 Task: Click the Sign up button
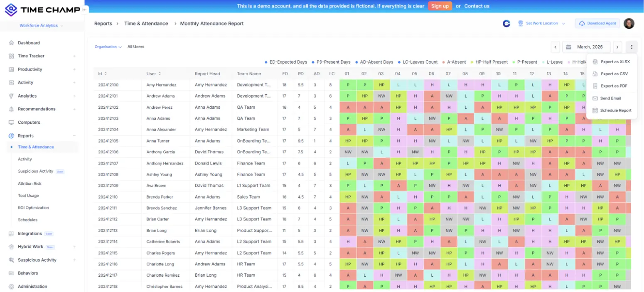(440, 6)
